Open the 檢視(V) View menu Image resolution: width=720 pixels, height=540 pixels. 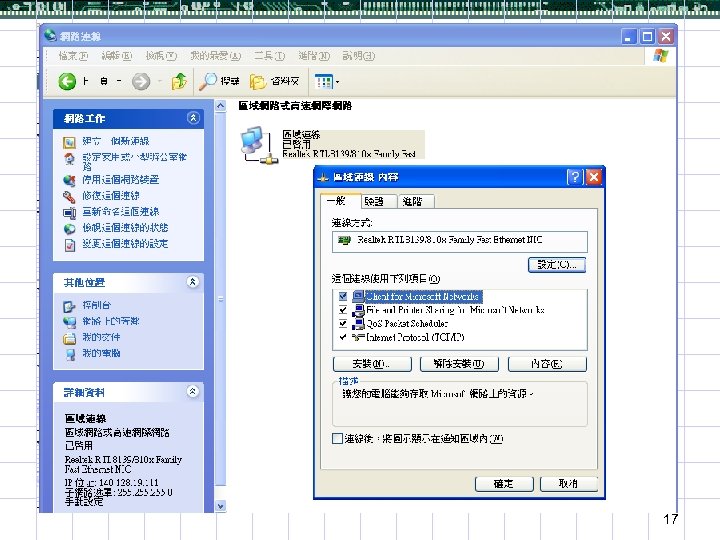tap(161, 56)
